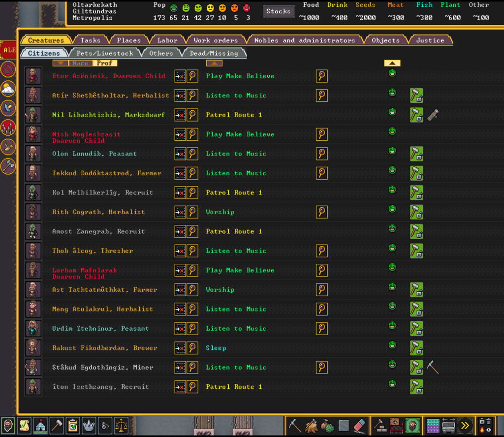Select the chop trees axe-and-stump tool
Screen dimensions: 504x437
click(311, 425)
